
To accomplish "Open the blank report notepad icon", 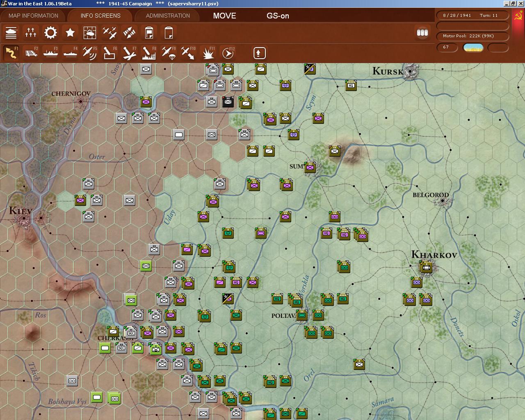I will [169, 33].
